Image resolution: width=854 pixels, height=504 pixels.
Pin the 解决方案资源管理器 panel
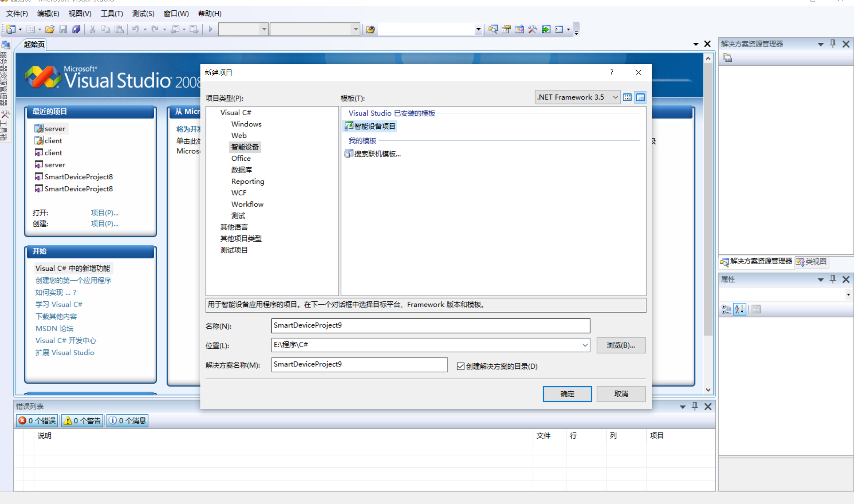click(833, 44)
